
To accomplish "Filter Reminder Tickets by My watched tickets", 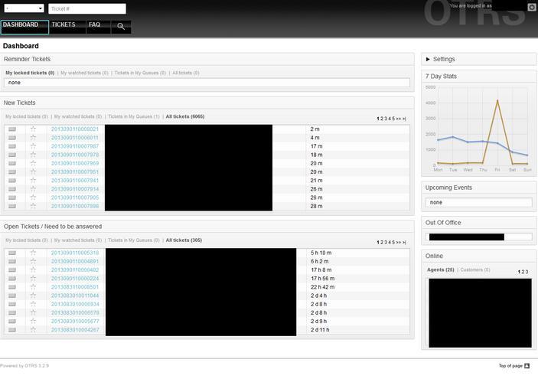I will click(x=84, y=73).
